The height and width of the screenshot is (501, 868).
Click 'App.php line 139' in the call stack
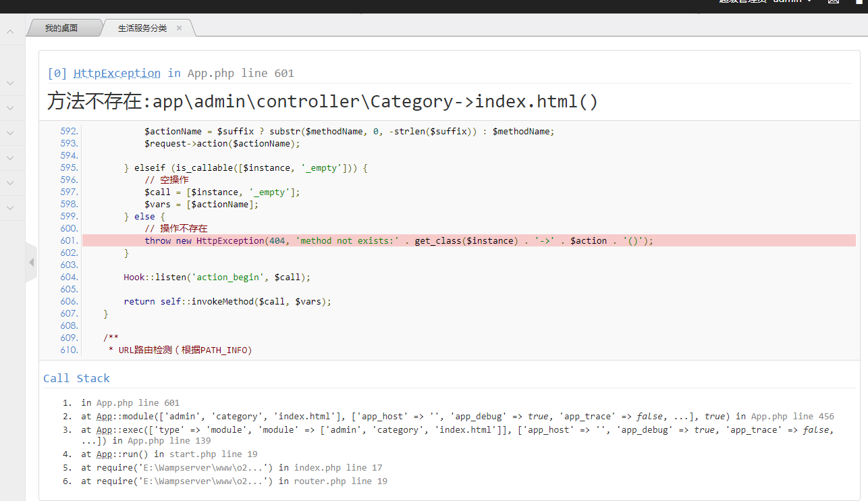(x=169, y=441)
